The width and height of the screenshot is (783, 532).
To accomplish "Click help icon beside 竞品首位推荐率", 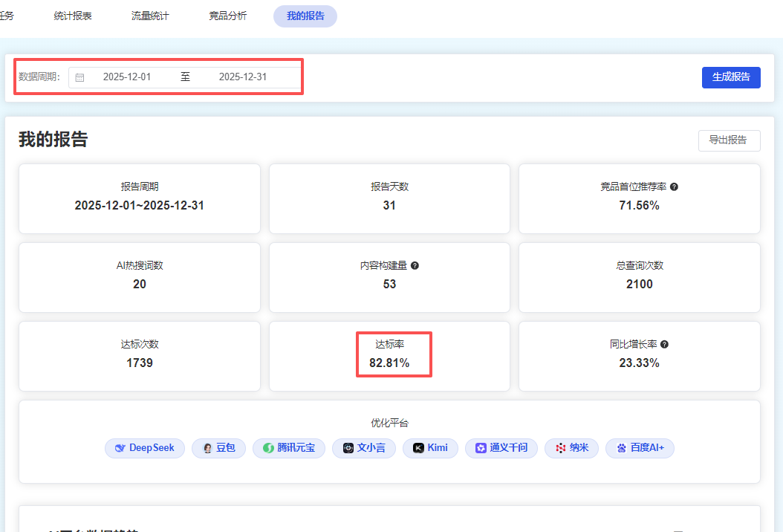I will (674, 186).
